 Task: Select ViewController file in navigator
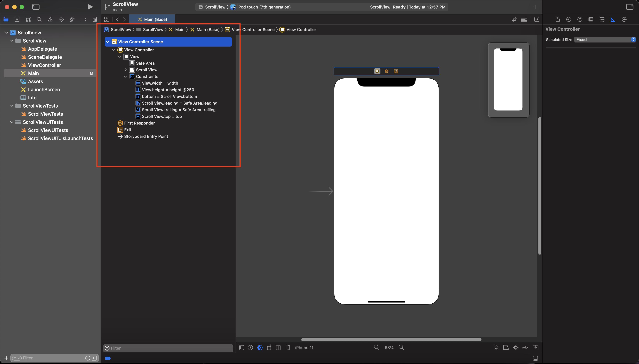44,65
